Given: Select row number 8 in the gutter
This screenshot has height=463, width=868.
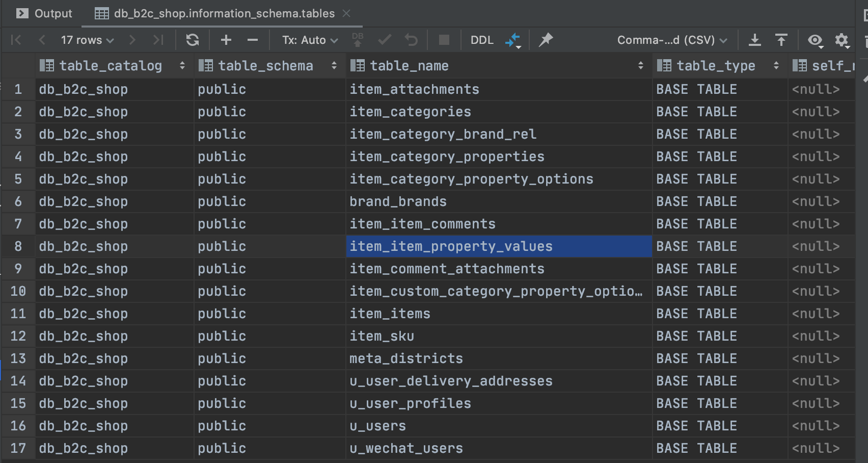Looking at the screenshot, I should [x=18, y=246].
